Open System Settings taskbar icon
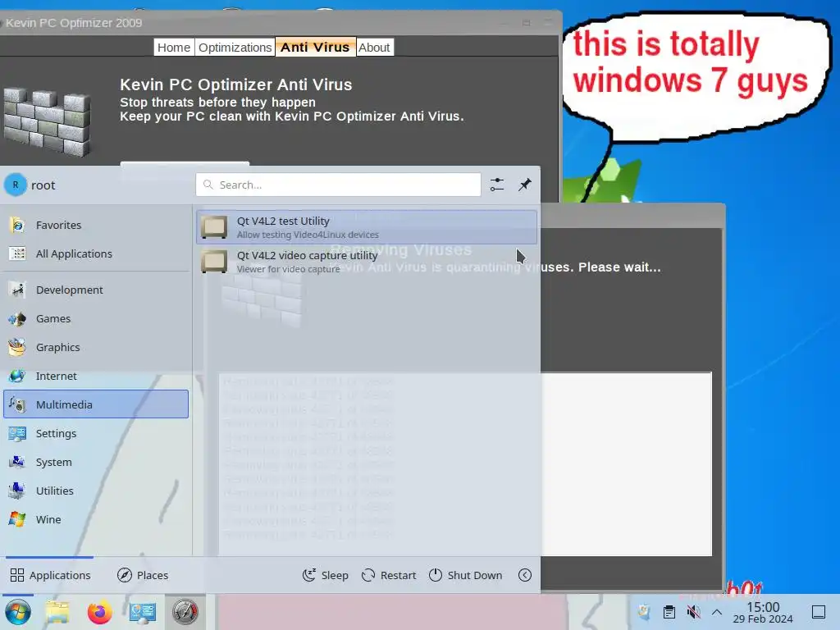Viewport: 840px width, 630px height. 143,612
